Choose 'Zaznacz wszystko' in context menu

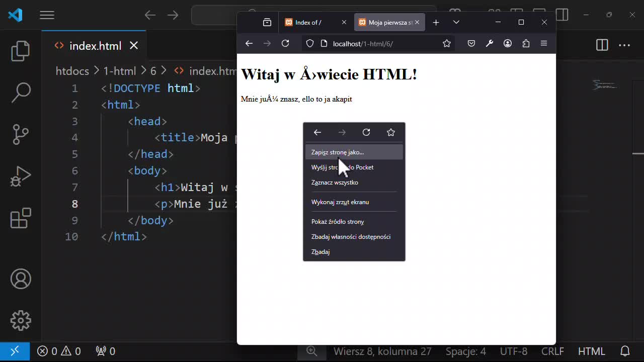tap(354, 183)
